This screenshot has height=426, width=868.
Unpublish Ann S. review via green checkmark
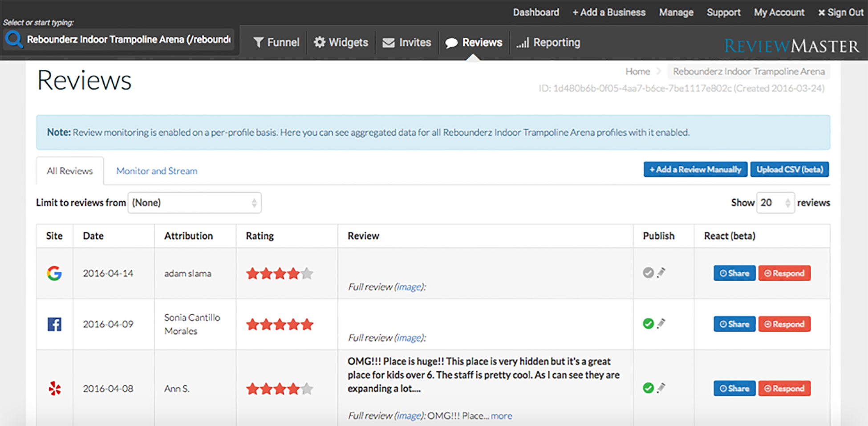(x=648, y=388)
